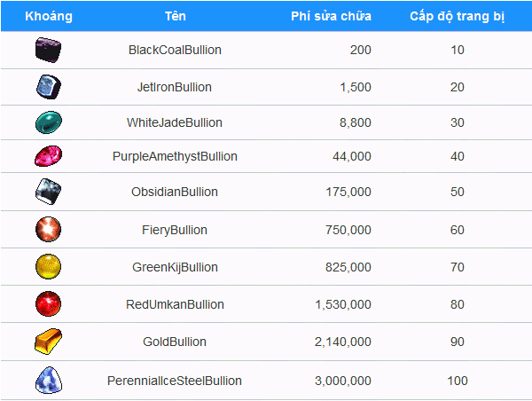
Task: Click the equipment level 100 cell
Action: (458, 381)
